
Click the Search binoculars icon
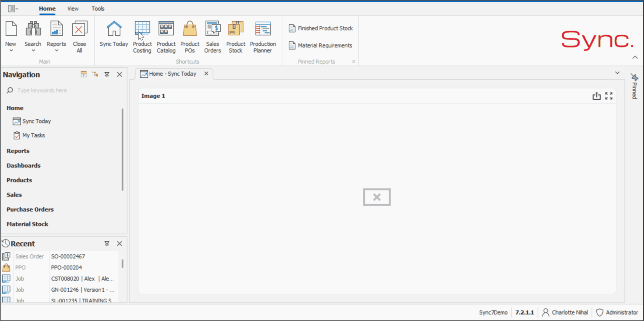click(33, 29)
